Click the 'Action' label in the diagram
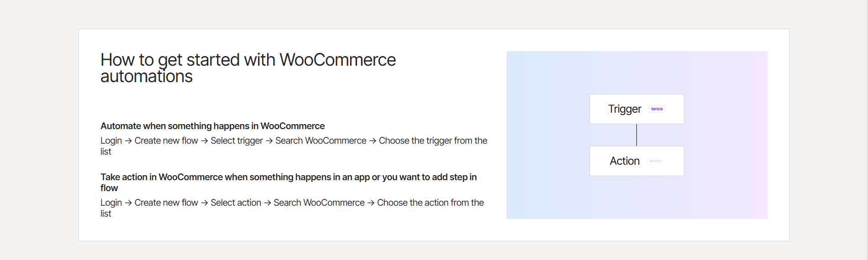 pyautogui.click(x=625, y=161)
